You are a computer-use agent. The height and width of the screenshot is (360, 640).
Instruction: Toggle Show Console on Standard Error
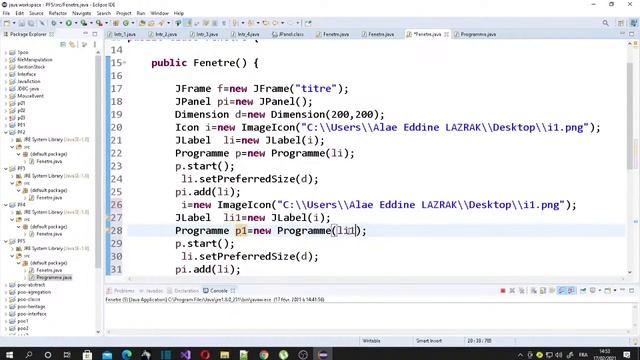click(x=571, y=291)
